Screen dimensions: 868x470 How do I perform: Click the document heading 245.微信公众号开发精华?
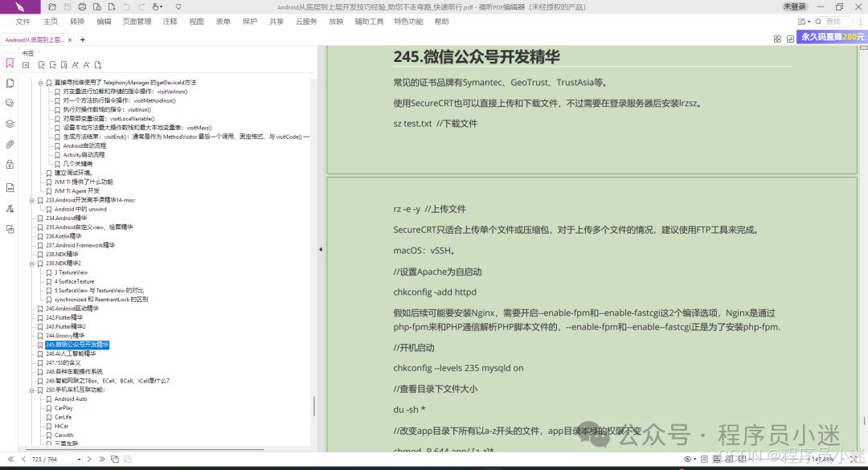pos(477,56)
